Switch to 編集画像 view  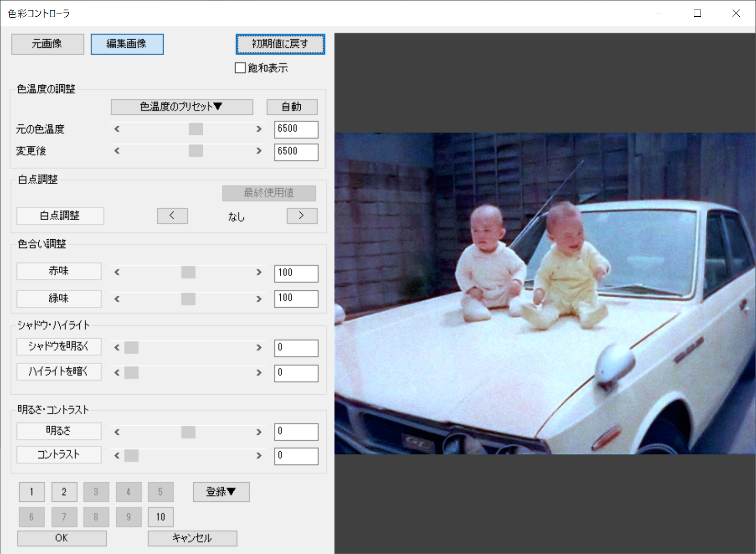coord(127,44)
